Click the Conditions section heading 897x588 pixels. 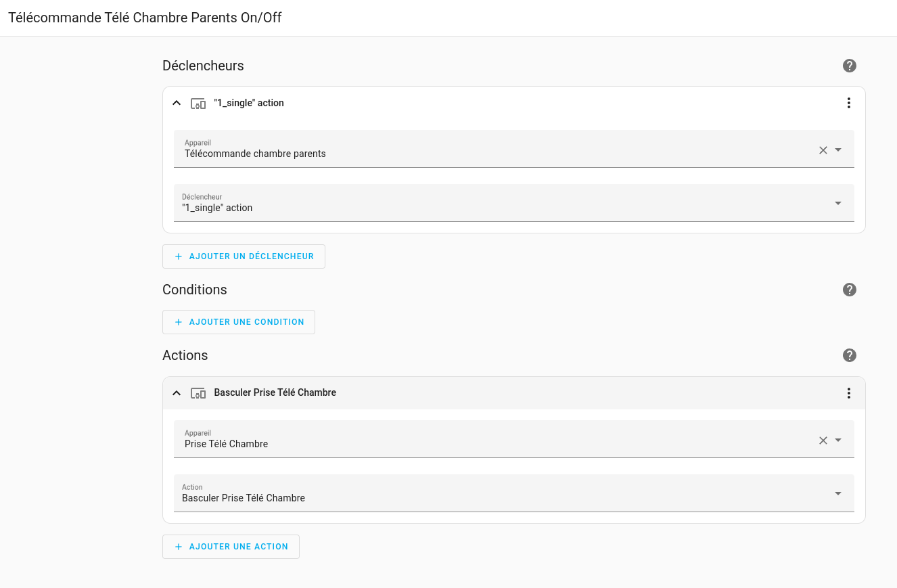[x=195, y=290]
